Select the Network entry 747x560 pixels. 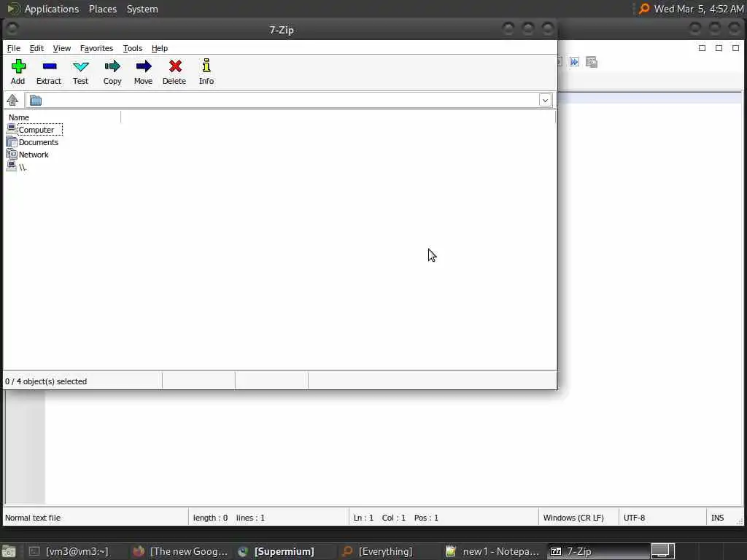34,155
